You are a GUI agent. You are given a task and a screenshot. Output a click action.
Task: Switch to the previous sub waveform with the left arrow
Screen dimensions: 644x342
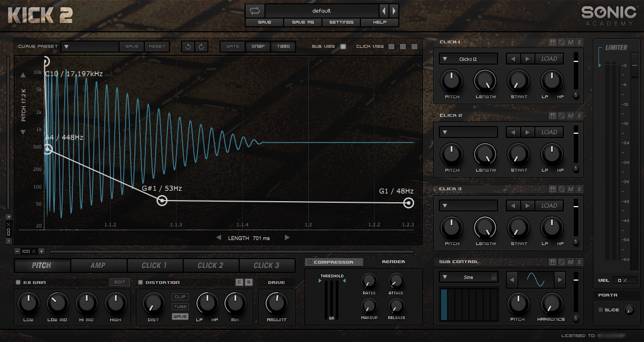[512, 280]
